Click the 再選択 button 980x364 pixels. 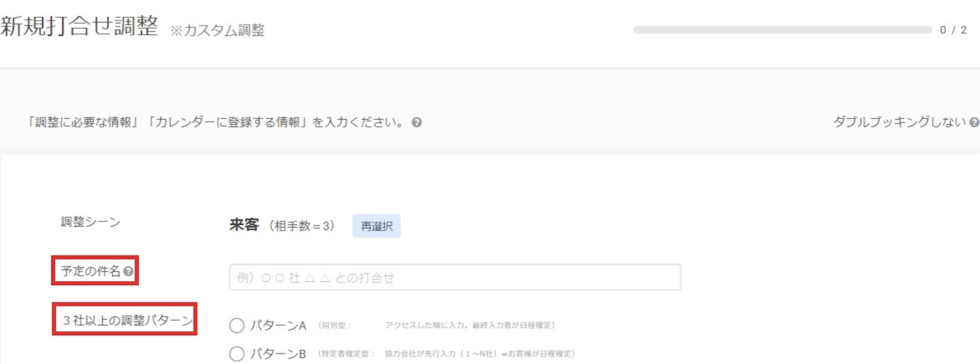[377, 226]
